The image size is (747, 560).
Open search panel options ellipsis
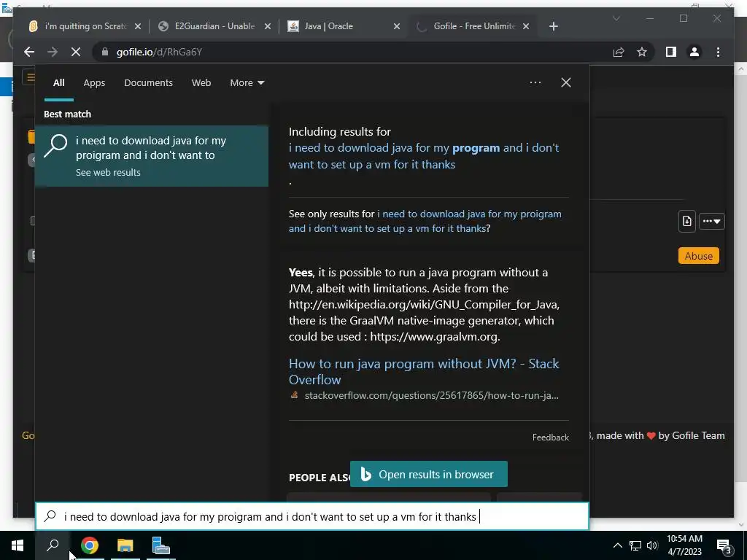(x=535, y=83)
